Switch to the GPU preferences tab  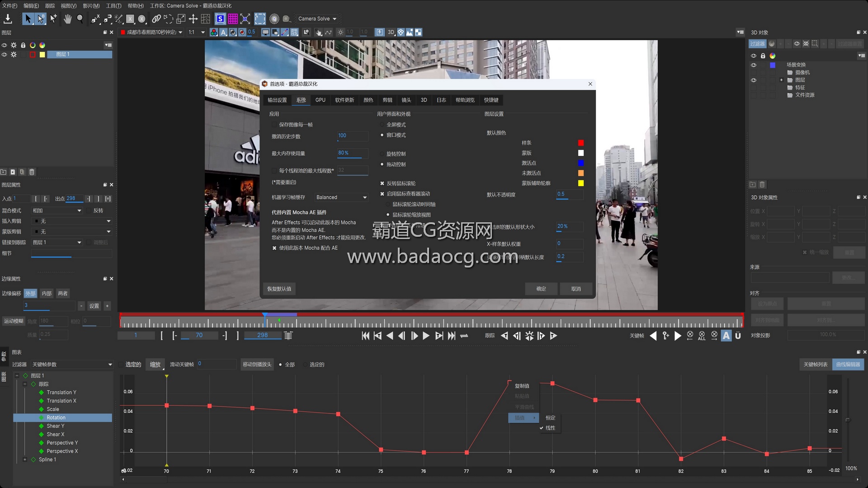320,100
